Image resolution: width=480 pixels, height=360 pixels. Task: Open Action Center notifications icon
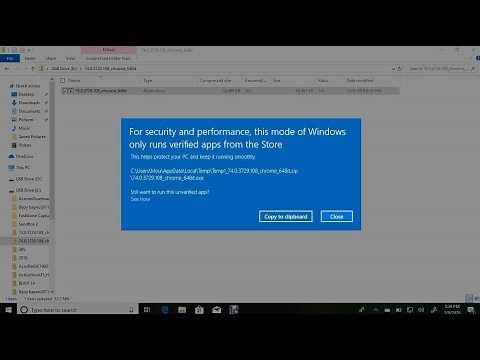pos(471,310)
